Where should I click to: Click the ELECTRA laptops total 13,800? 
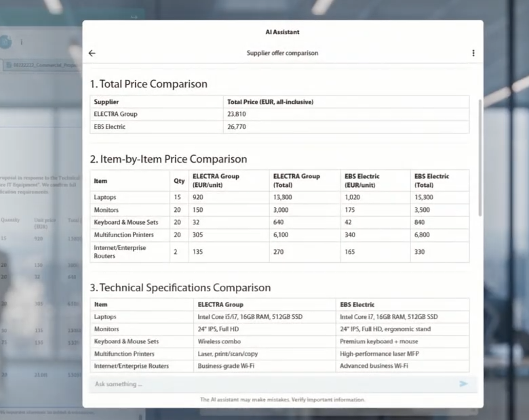tap(282, 197)
